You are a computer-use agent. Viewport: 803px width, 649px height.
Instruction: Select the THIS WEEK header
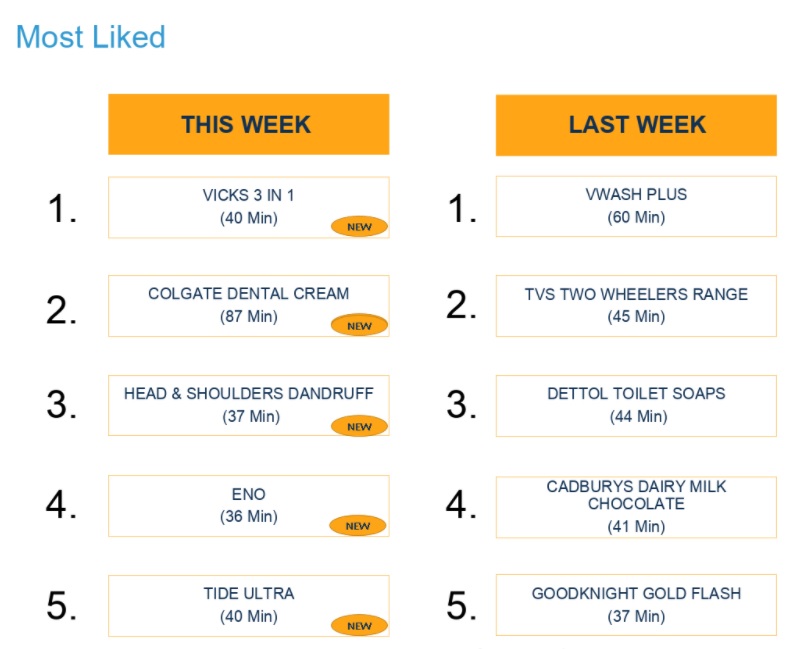coord(248,125)
